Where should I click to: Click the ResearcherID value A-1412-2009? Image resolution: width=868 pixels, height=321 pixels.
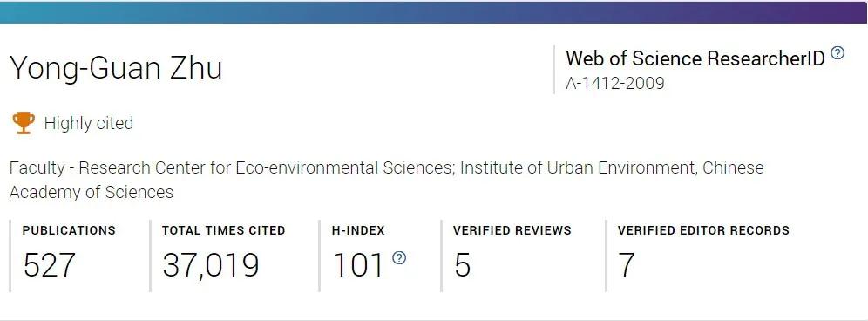tap(614, 83)
